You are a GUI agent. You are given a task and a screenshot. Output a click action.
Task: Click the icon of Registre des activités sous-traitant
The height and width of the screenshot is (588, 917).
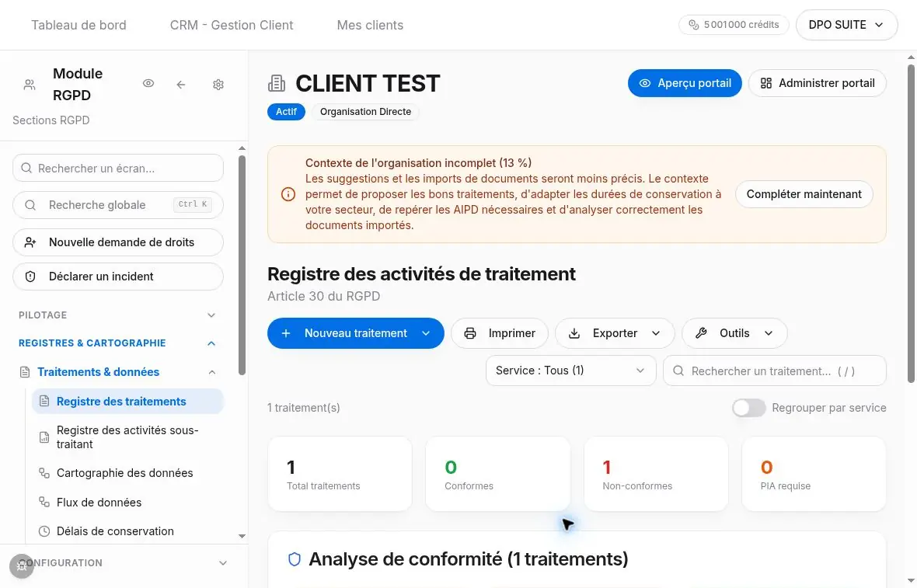44,437
